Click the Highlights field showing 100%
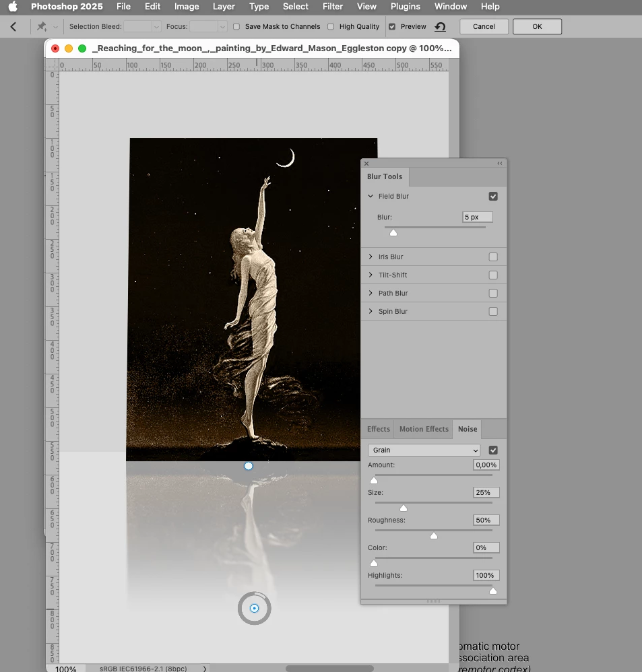642x672 pixels. [x=486, y=576]
